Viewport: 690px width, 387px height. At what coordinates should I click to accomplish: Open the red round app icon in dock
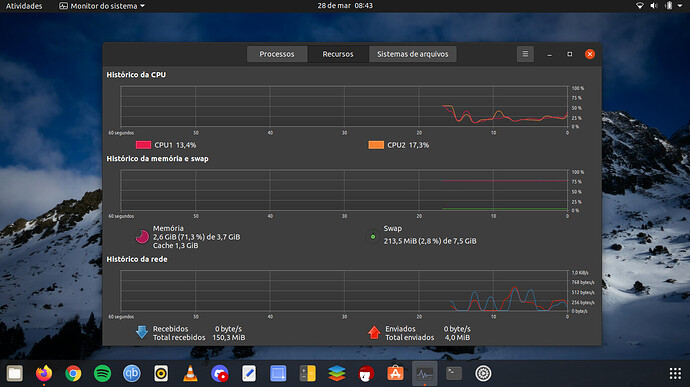pos(366,373)
